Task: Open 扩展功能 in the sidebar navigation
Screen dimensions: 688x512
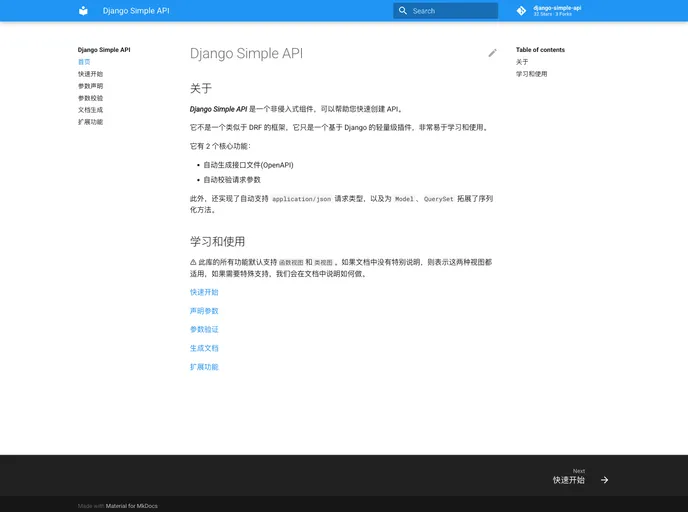Action: point(90,122)
